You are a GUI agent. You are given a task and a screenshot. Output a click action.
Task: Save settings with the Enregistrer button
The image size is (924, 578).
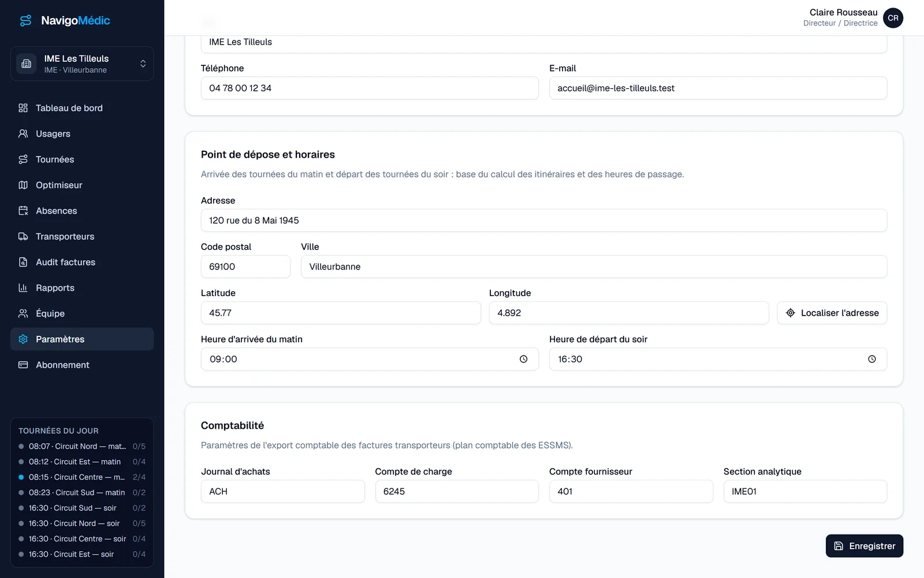[x=865, y=546]
